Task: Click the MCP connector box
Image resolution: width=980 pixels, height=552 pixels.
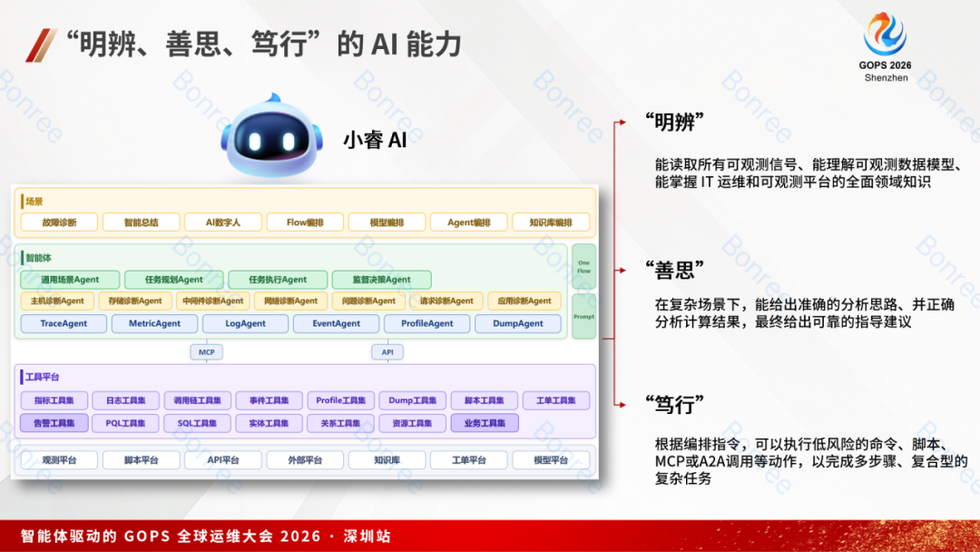Action: point(206,352)
